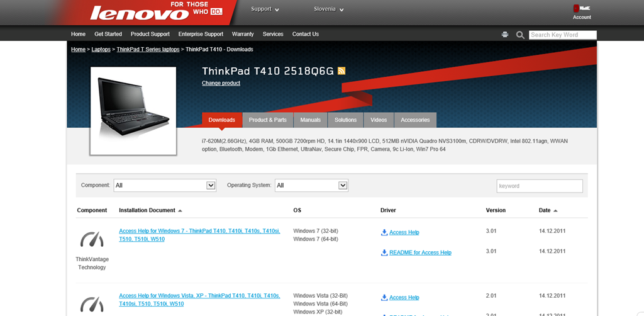
Task: Switch to the Product & Parts tab
Action: click(267, 120)
